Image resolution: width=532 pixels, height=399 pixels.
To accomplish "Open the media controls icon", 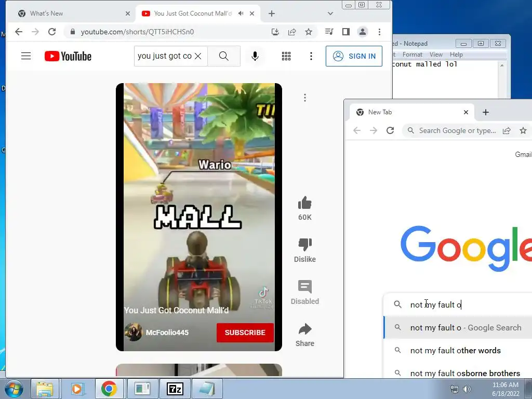I will (x=329, y=32).
